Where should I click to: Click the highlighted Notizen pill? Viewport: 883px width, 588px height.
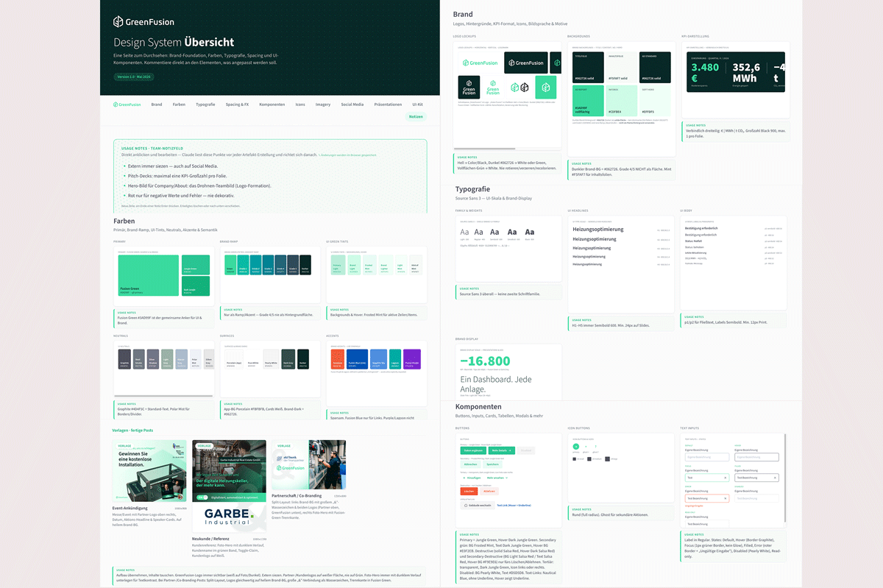(416, 116)
